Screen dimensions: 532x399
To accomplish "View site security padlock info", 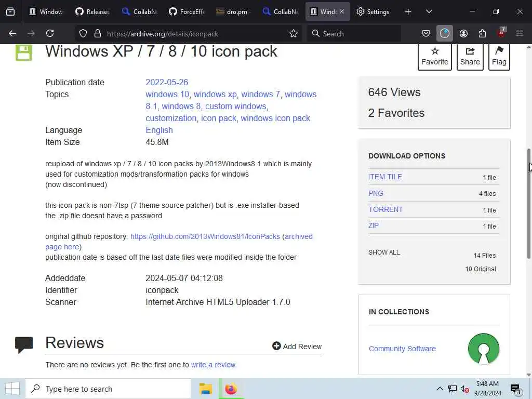I will tap(98, 34).
